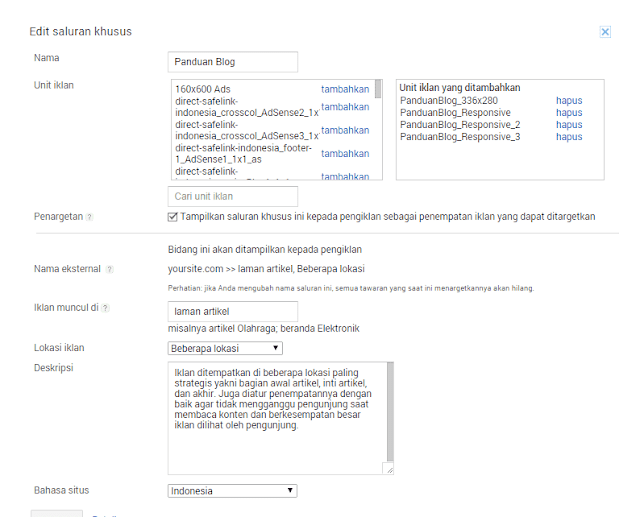Click the help icon next to Iklan muncul di
640x517 pixels.
106,309
